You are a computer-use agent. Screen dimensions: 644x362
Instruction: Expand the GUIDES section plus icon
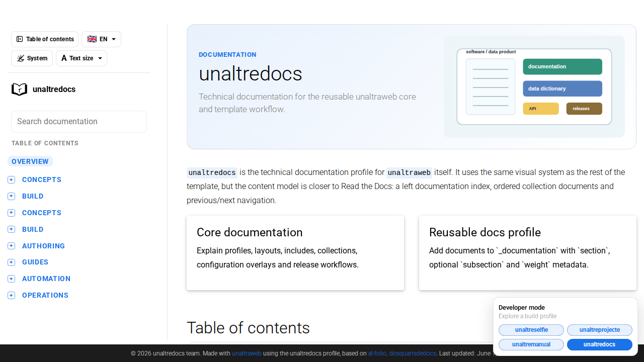(11, 262)
